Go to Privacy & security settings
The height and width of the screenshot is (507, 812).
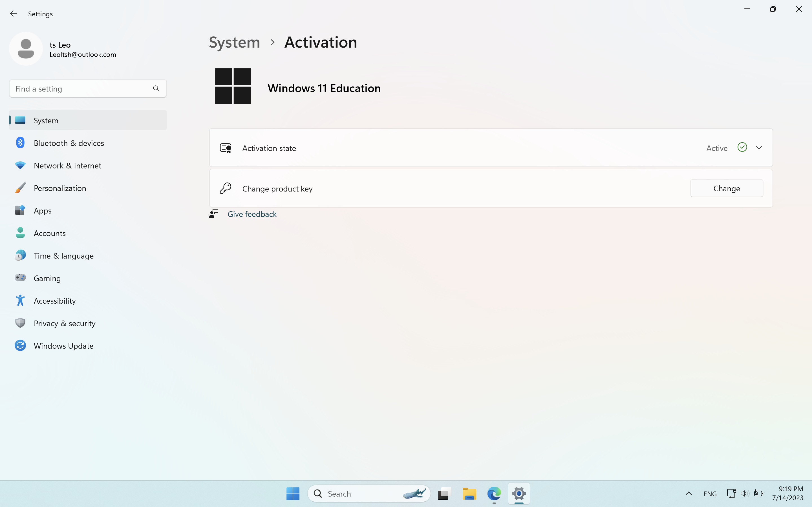pos(64,323)
